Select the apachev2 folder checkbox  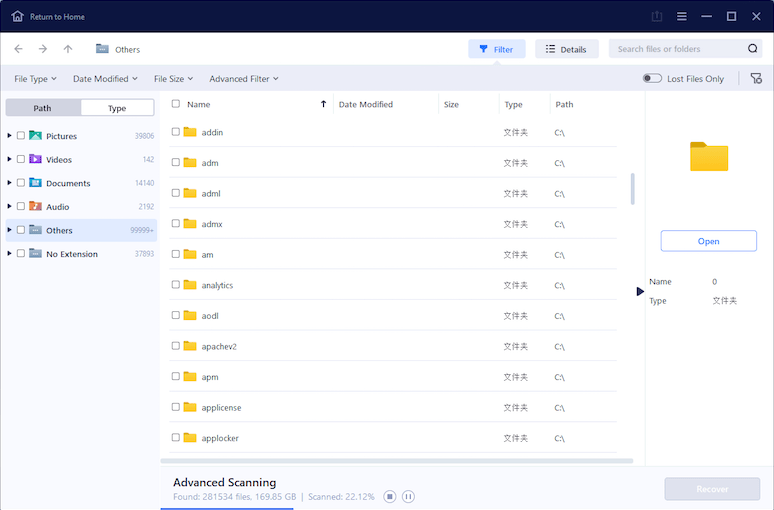(x=176, y=346)
